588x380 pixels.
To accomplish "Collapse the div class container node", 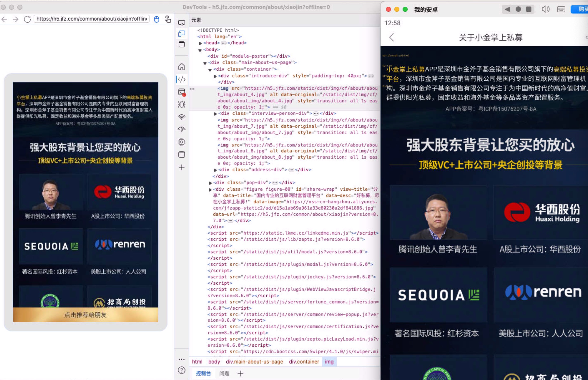I will coord(210,70).
